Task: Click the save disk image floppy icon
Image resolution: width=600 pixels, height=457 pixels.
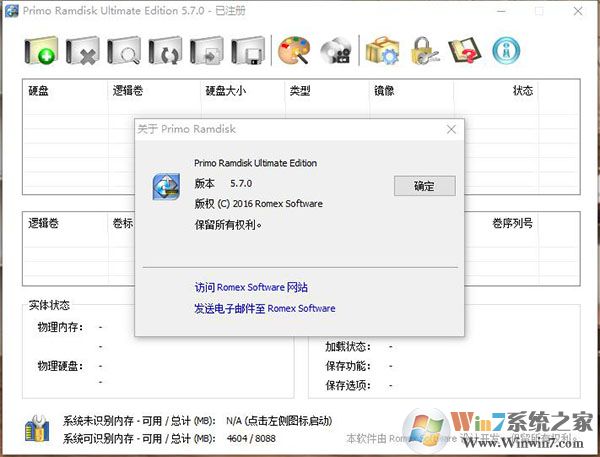Action: pos(248,50)
